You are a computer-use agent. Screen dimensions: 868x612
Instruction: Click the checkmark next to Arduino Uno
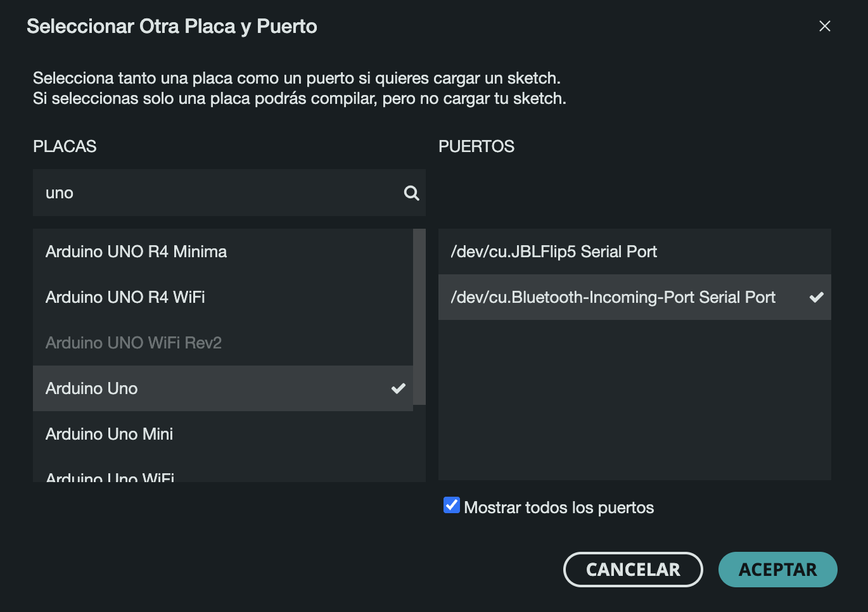click(x=398, y=388)
